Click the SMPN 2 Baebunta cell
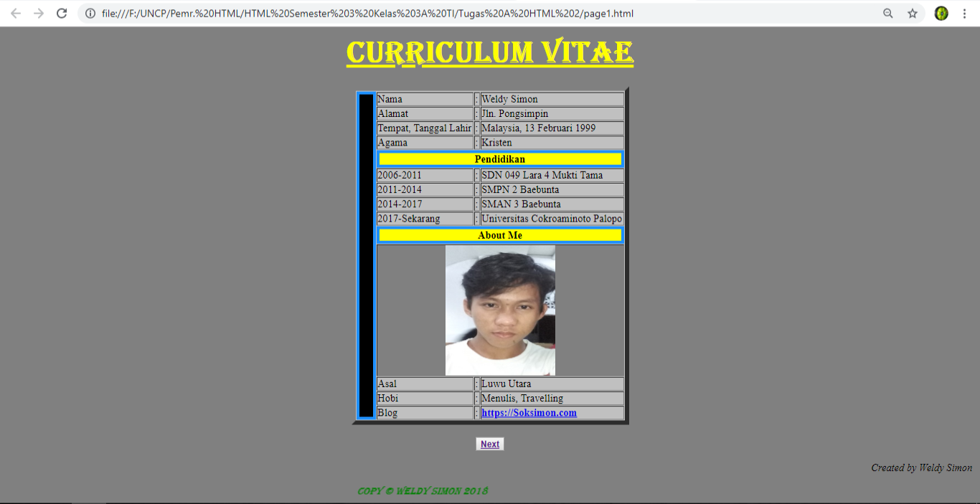Image resolution: width=980 pixels, height=504 pixels. click(552, 190)
